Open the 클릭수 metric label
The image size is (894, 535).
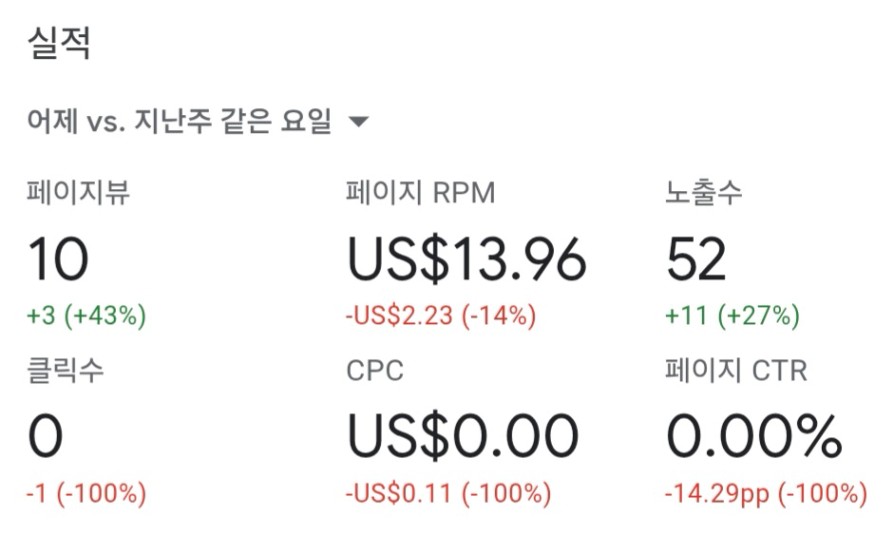coord(65,370)
